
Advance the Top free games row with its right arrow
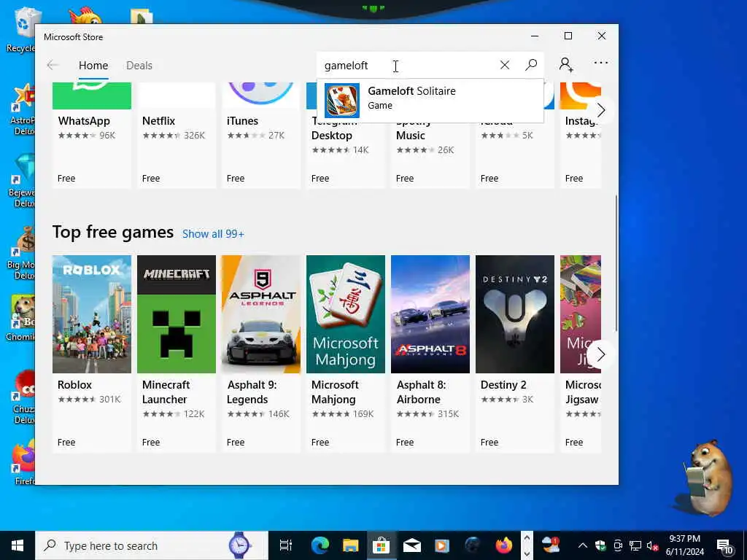tap(601, 354)
